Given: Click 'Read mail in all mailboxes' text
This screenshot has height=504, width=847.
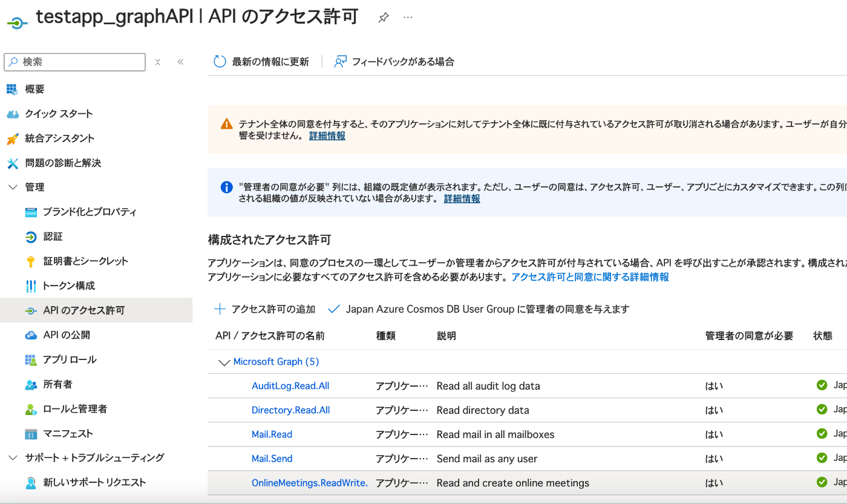Looking at the screenshot, I should (x=495, y=434).
